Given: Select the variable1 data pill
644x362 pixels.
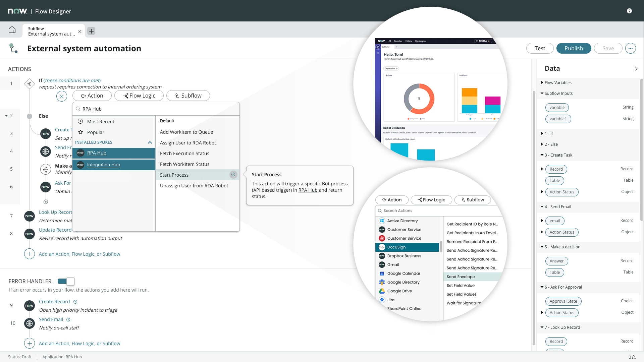Looking at the screenshot, I should tap(558, 119).
